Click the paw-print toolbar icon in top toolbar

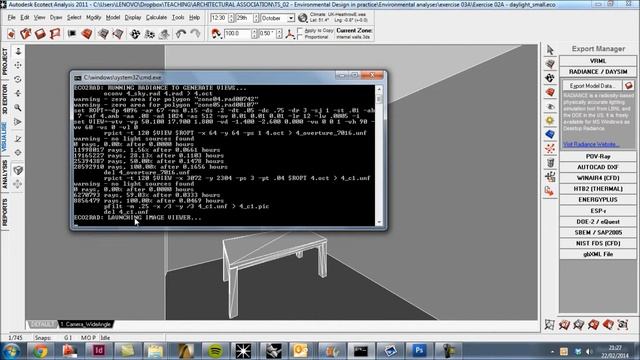pos(135,33)
